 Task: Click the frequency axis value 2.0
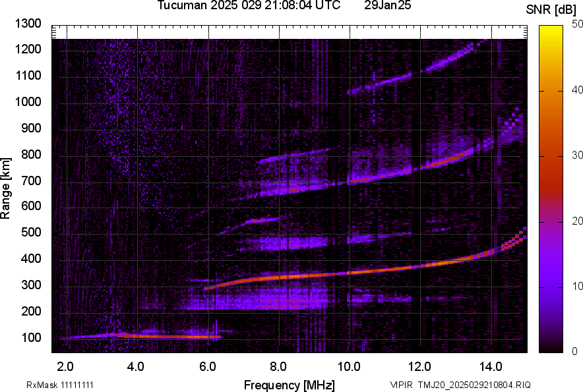(65, 367)
